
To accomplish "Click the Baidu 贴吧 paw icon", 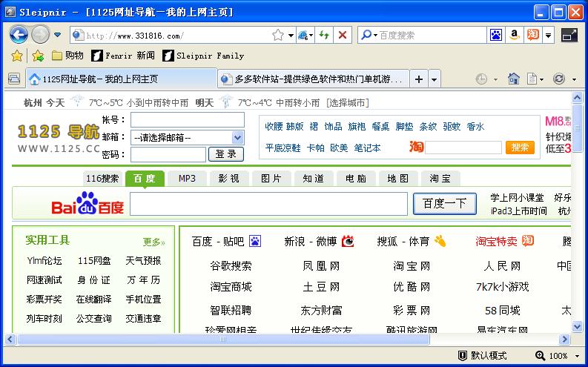I will click(x=255, y=241).
